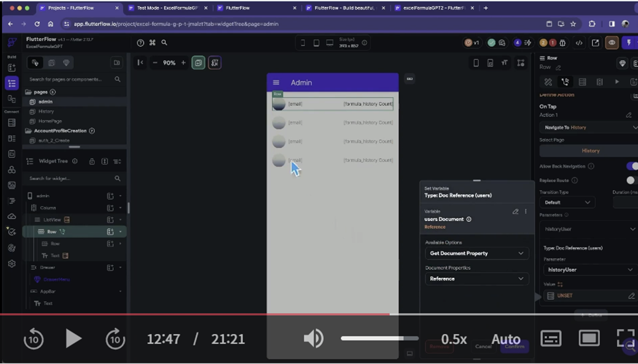
Task: Open the users Document variable kebab menu
Action: 525,212
